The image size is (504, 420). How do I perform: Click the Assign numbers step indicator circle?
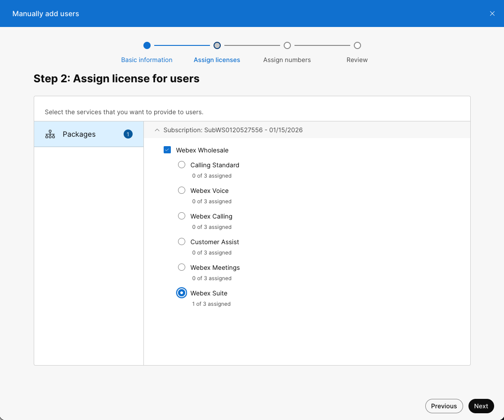tap(287, 45)
